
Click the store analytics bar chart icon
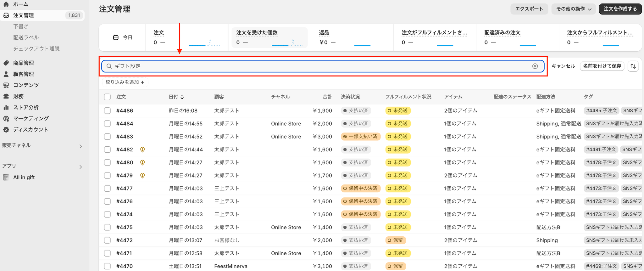[6, 107]
